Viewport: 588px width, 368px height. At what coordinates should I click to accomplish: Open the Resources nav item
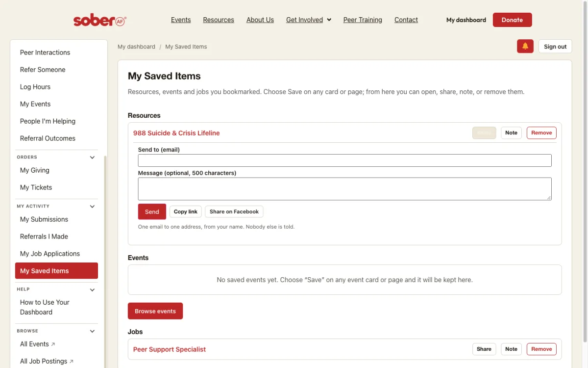tap(219, 20)
